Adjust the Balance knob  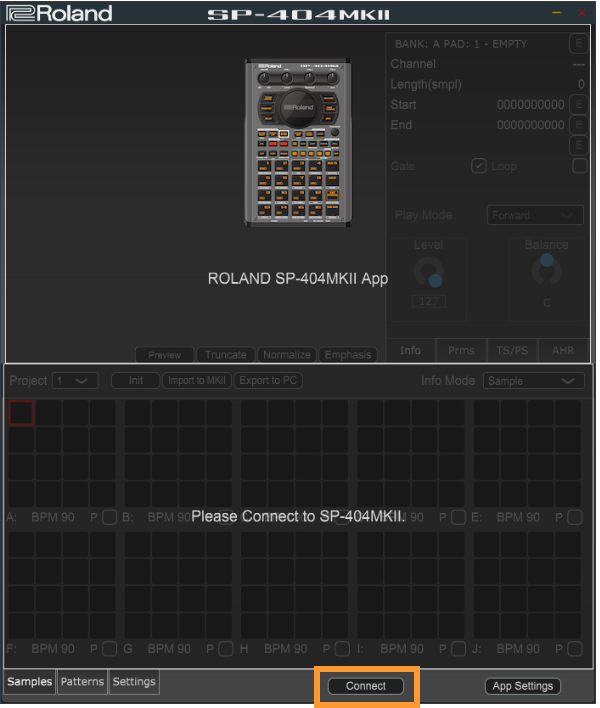point(546,269)
